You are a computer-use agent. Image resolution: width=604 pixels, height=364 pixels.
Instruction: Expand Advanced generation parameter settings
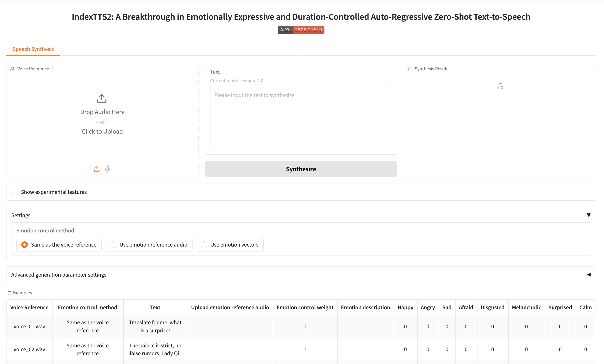pos(589,275)
